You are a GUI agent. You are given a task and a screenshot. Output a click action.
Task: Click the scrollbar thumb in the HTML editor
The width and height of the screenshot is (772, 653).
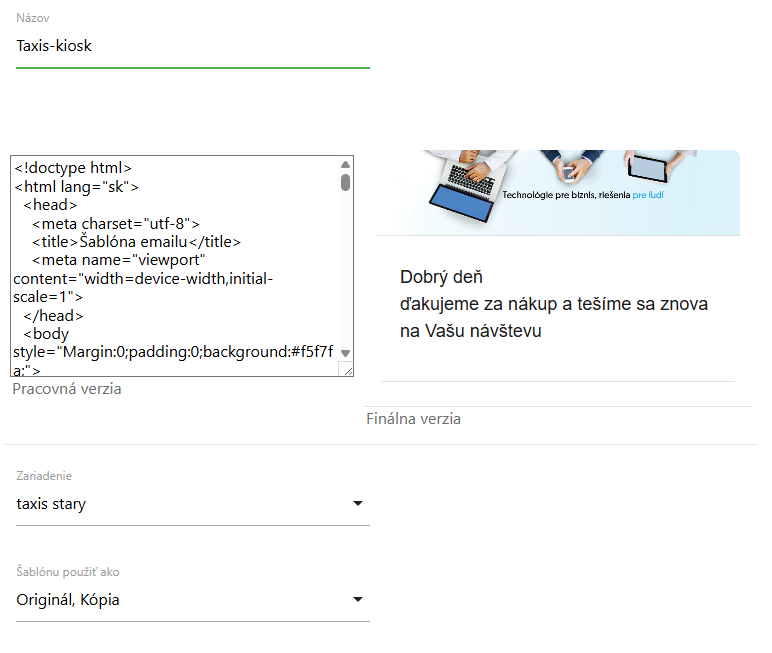point(345,182)
